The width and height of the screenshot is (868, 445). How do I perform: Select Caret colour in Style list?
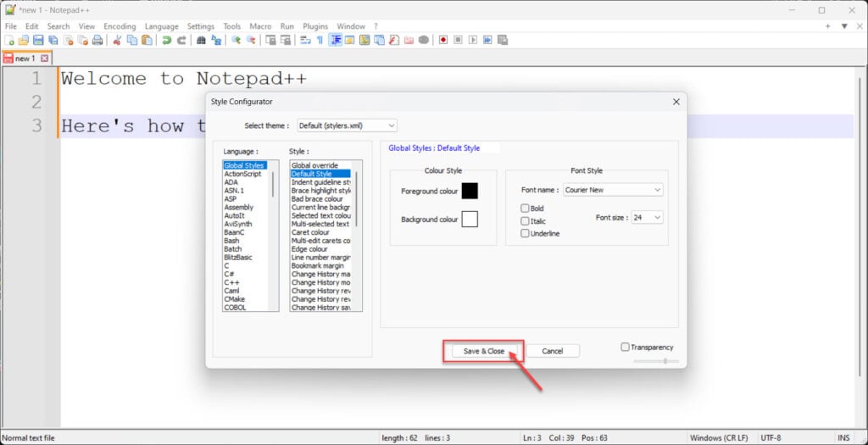(310, 232)
